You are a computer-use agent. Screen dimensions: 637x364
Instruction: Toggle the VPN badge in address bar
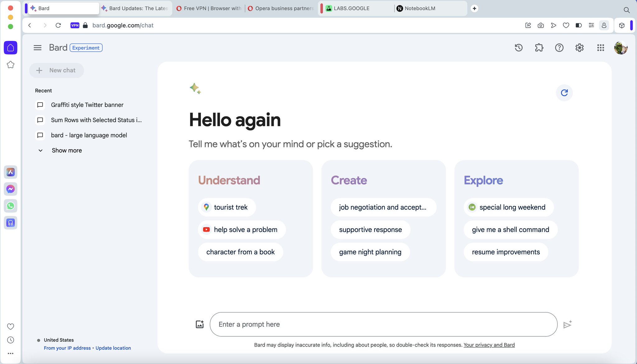(x=75, y=25)
